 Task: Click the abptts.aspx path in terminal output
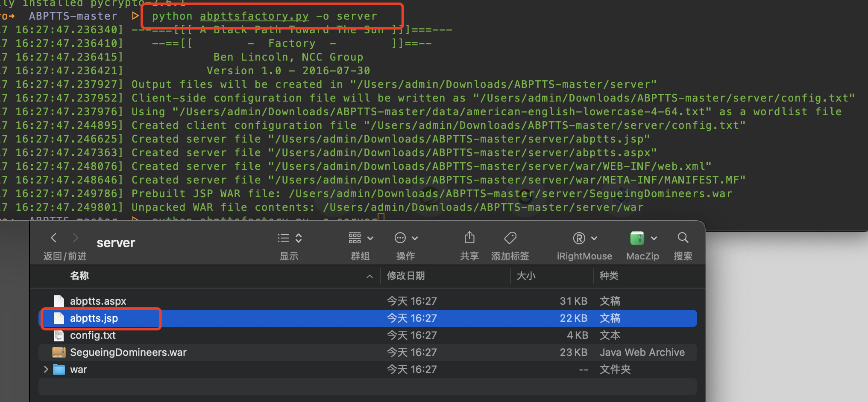click(463, 153)
